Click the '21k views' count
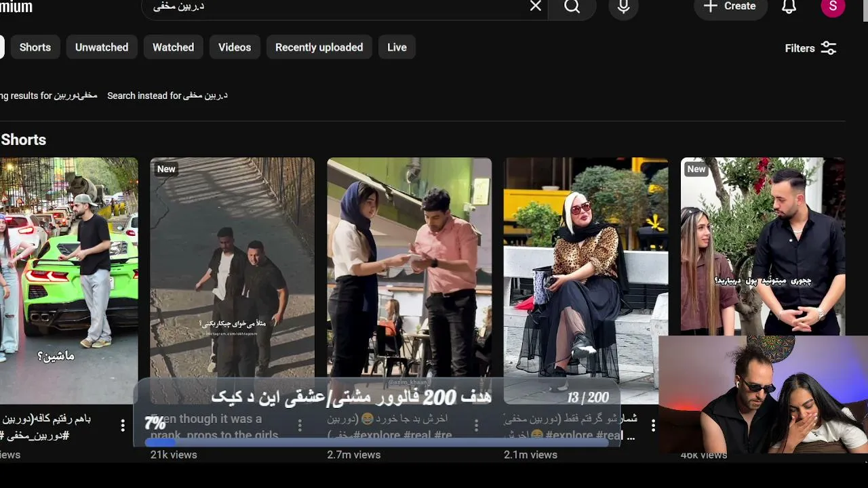Screen dimensions: 868x488 point(174,455)
